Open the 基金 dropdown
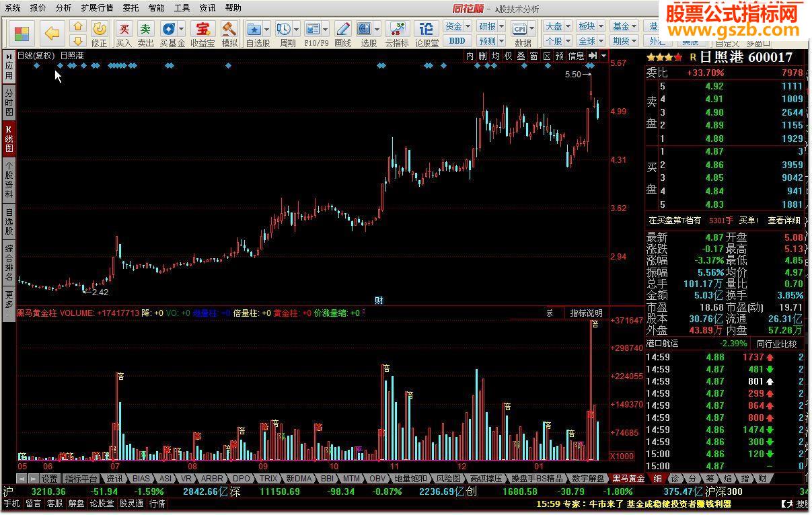The height and width of the screenshot is (515, 812). 624,26
